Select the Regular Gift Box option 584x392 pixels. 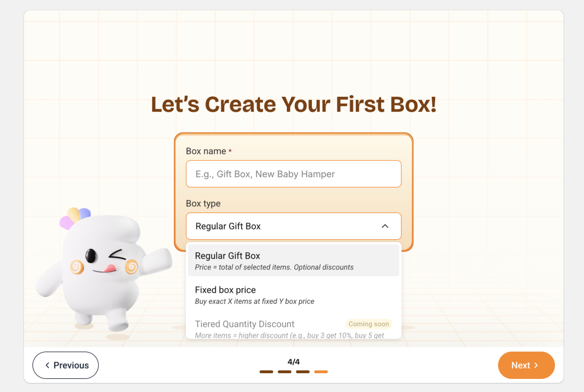click(294, 260)
